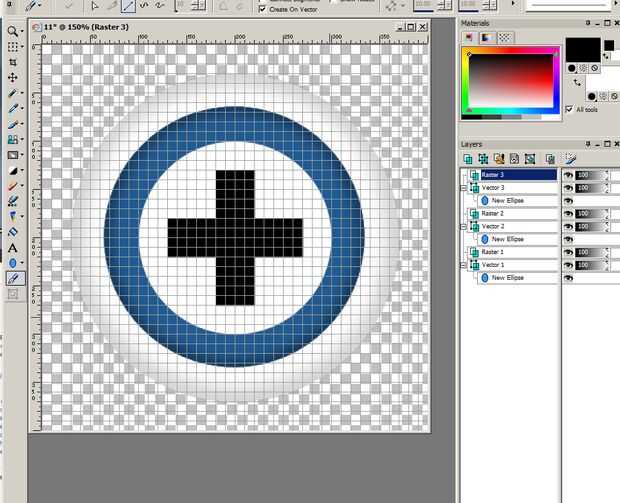This screenshot has width=620, height=503.
Task: Select the Vector 3 layer
Action: tap(518, 188)
